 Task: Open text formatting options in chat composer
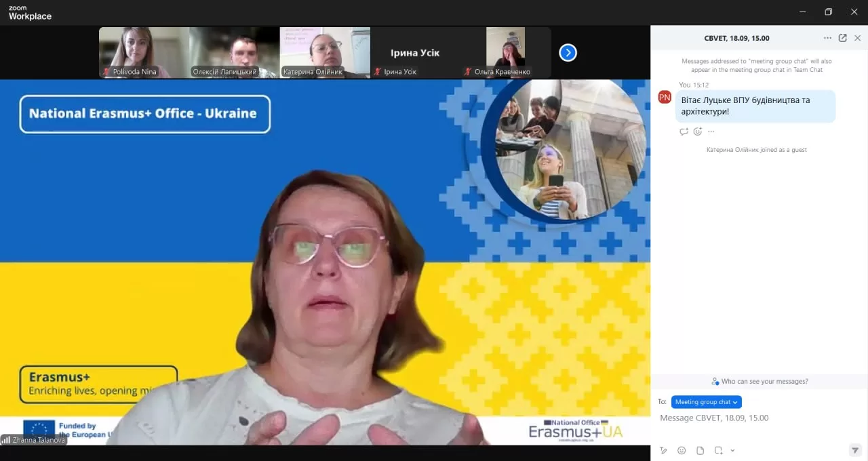coord(663,450)
